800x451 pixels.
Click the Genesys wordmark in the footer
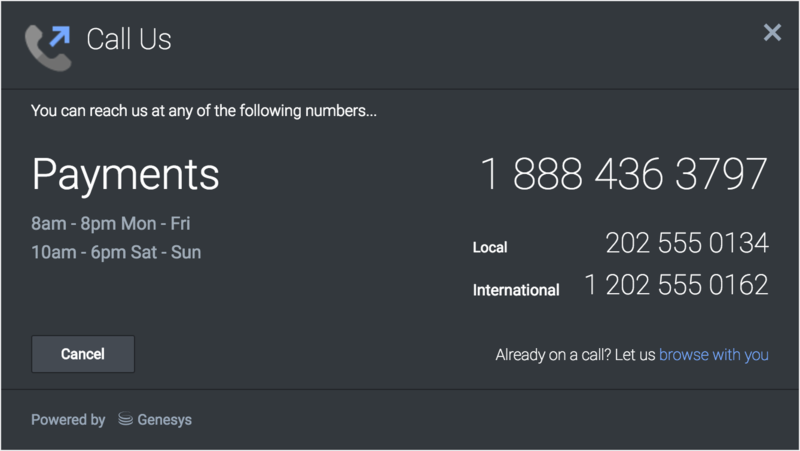click(x=165, y=420)
